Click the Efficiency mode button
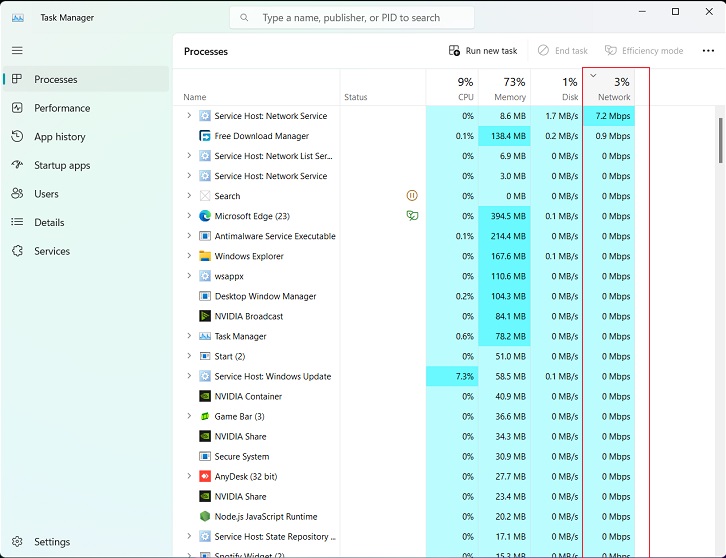Viewport: 726px width, 558px height. pos(644,51)
